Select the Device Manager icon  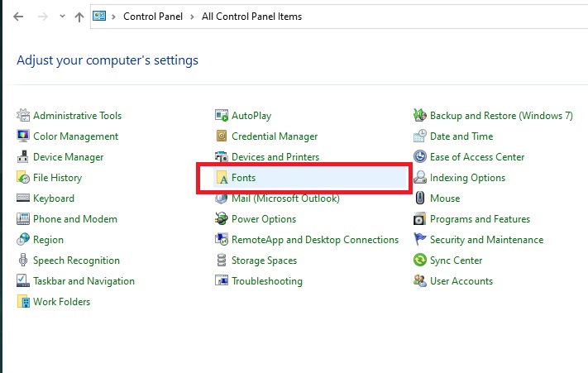coord(23,156)
